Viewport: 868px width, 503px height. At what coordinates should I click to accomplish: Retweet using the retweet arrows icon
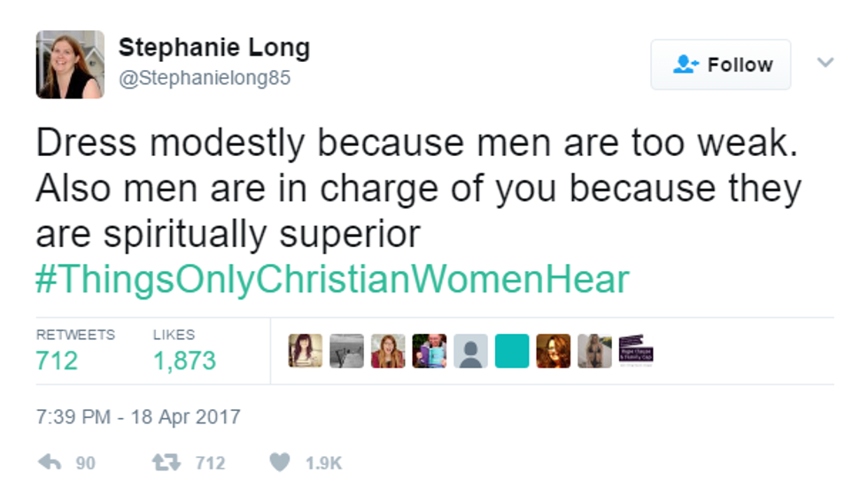[x=164, y=463]
